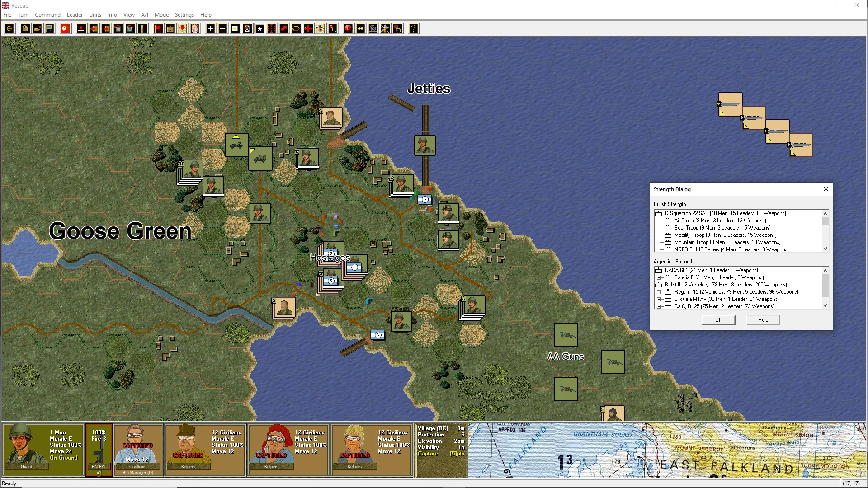Expand the Escuala Mil Av tree node

point(659,299)
